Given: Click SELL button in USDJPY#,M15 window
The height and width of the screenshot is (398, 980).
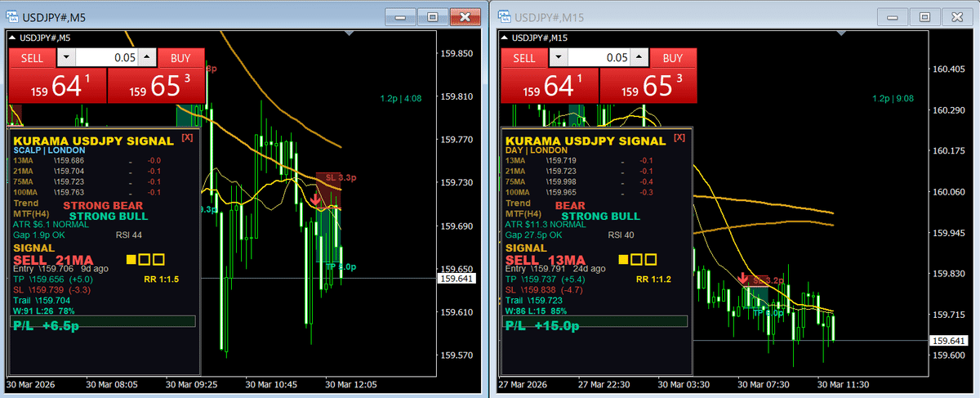Looking at the screenshot, I should click(523, 57).
